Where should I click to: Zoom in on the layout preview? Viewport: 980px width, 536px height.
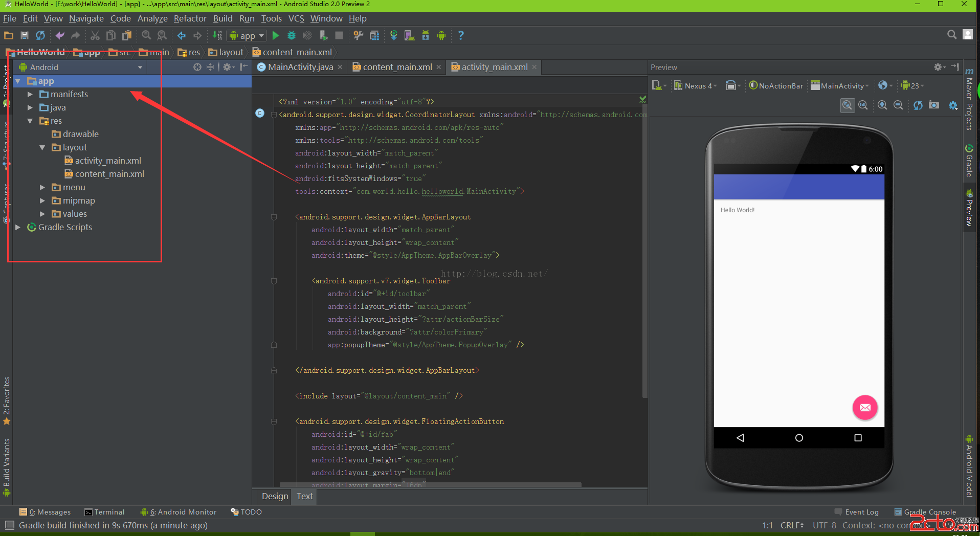point(882,105)
